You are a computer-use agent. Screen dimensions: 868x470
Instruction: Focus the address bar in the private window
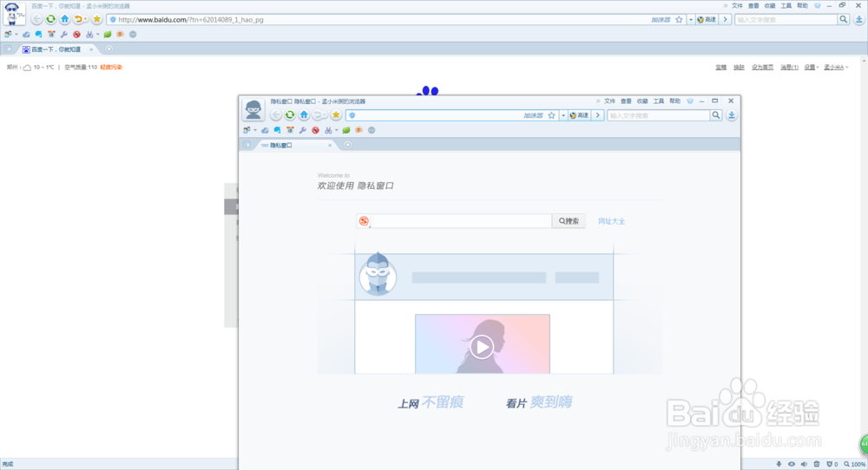point(437,115)
